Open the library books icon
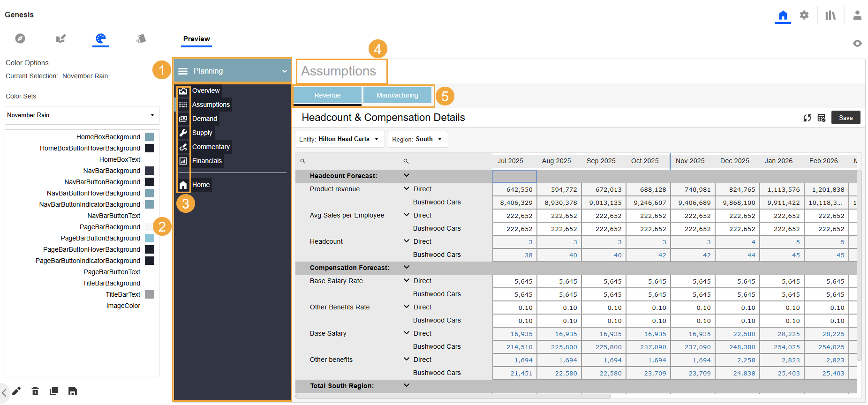 pyautogui.click(x=830, y=15)
